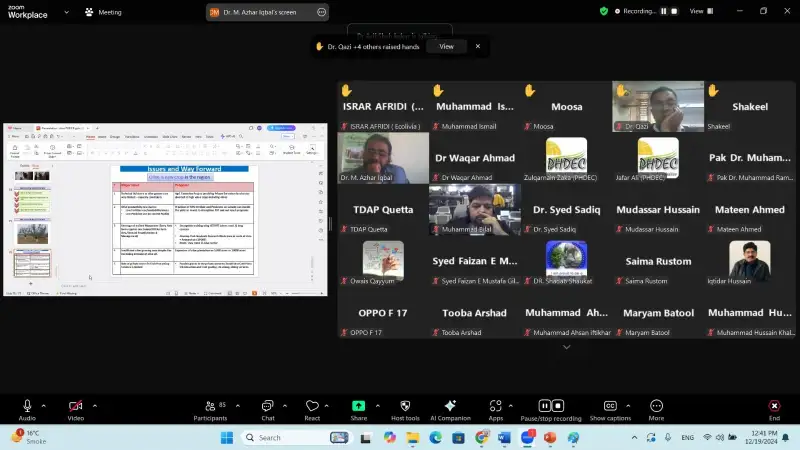Open the clock showing 12:41 PM

[760, 437]
